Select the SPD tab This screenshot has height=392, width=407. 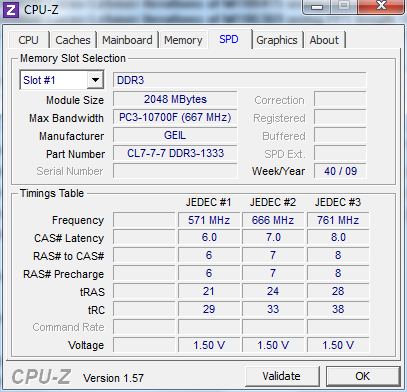point(229,39)
